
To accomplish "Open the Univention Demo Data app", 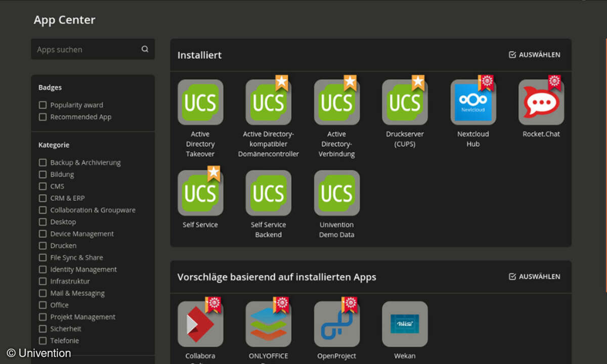I will click(x=337, y=193).
